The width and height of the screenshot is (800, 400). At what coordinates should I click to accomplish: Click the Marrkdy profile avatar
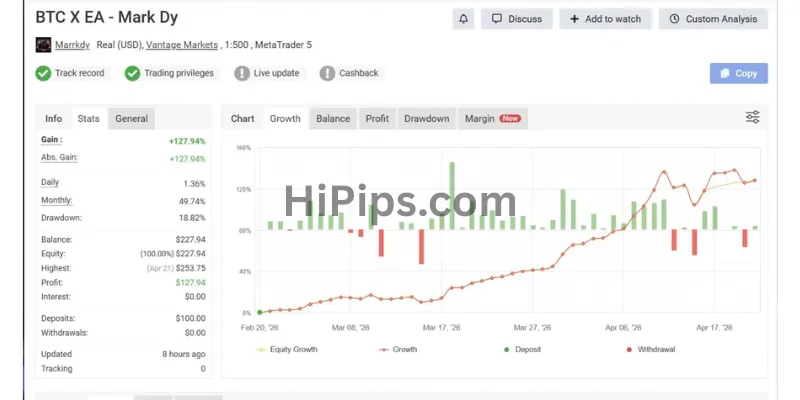[43, 45]
